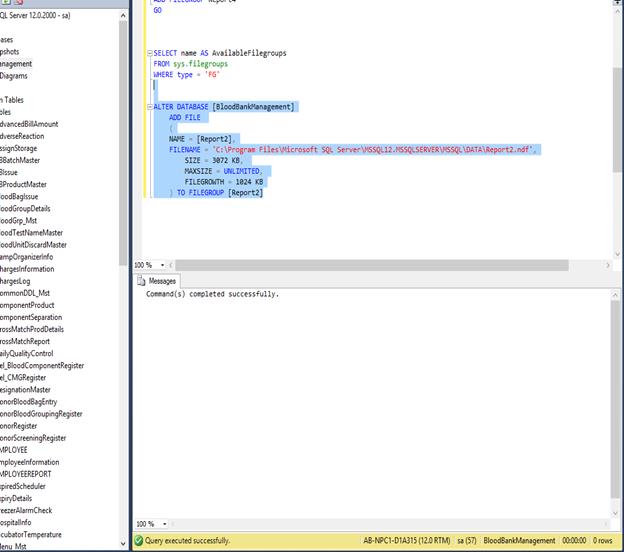Click the [BloodBankManagement] name in ALTER statement
Screen dimensions: 624x552
point(253,107)
